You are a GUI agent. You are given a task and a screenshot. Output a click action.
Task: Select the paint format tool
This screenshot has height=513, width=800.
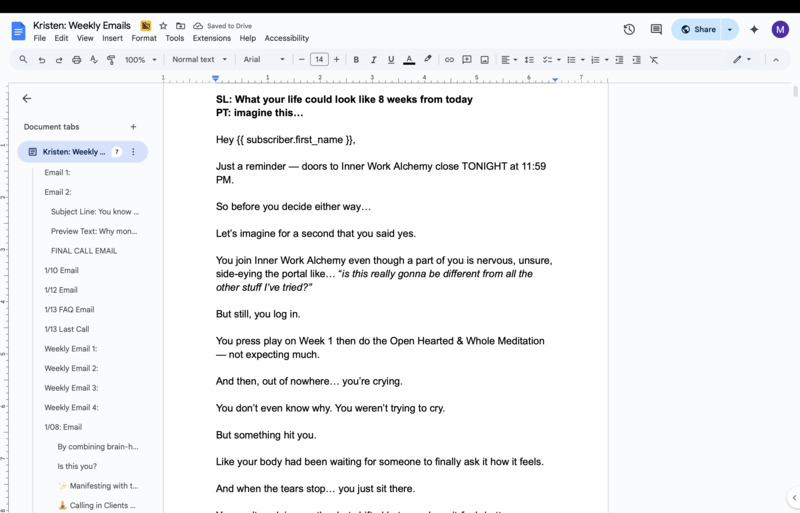111,60
